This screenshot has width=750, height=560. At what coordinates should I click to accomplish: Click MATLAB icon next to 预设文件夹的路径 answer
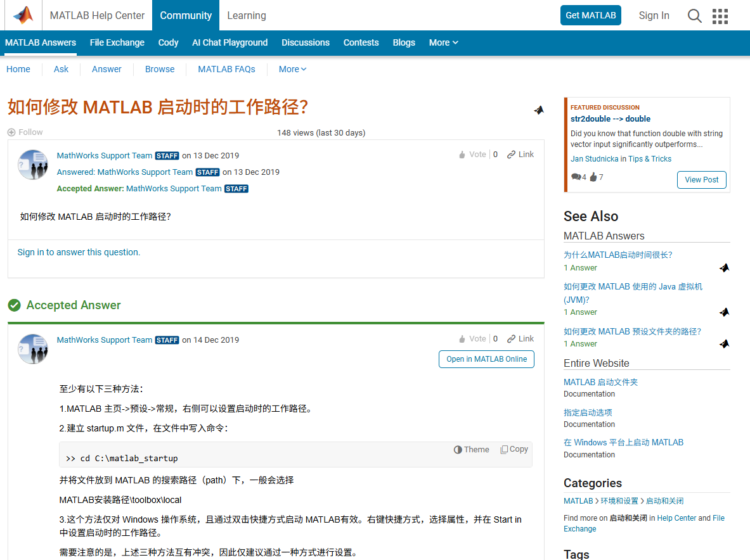tap(724, 343)
